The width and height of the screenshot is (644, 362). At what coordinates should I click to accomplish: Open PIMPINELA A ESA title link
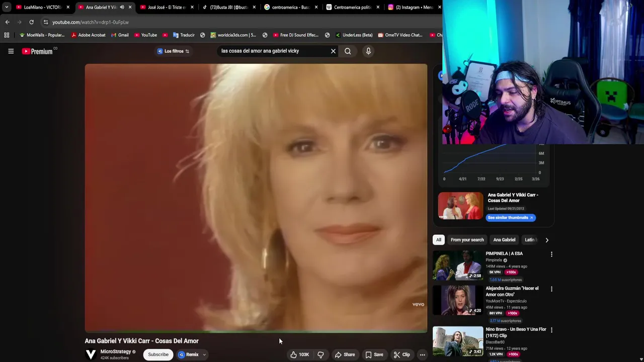click(x=504, y=253)
